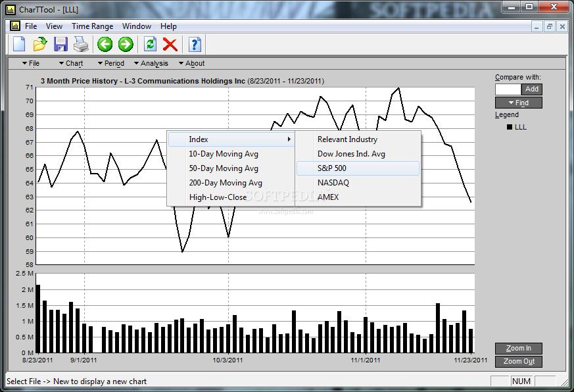This screenshot has height=392, width=574.
Task: Click the Refresh chart icon
Action: coord(150,44)
